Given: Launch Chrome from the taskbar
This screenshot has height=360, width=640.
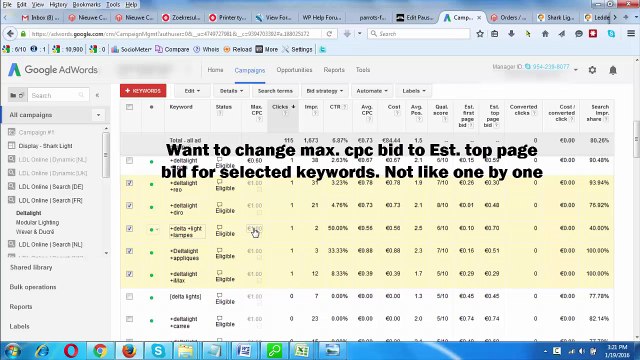Looking at the screenshot, I should point(100,351).
